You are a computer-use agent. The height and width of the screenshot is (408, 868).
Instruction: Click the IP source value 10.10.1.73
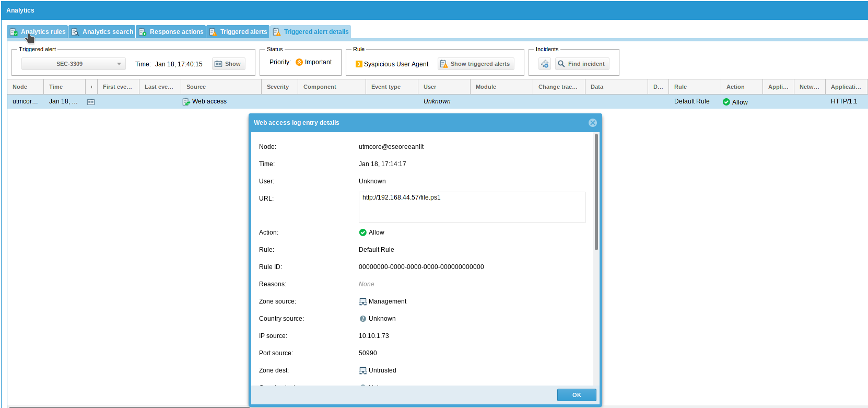373,336
